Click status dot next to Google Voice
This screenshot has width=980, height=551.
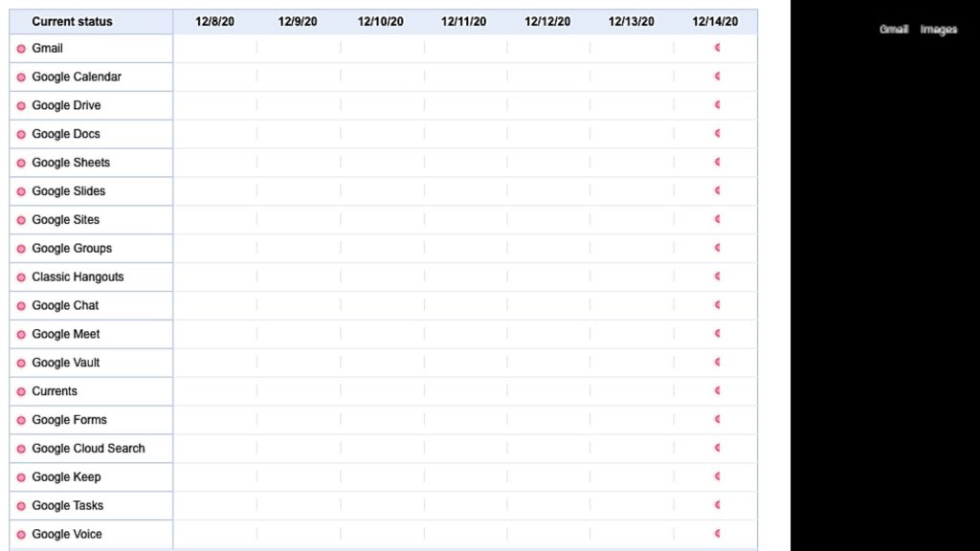(x=21, y=535)
